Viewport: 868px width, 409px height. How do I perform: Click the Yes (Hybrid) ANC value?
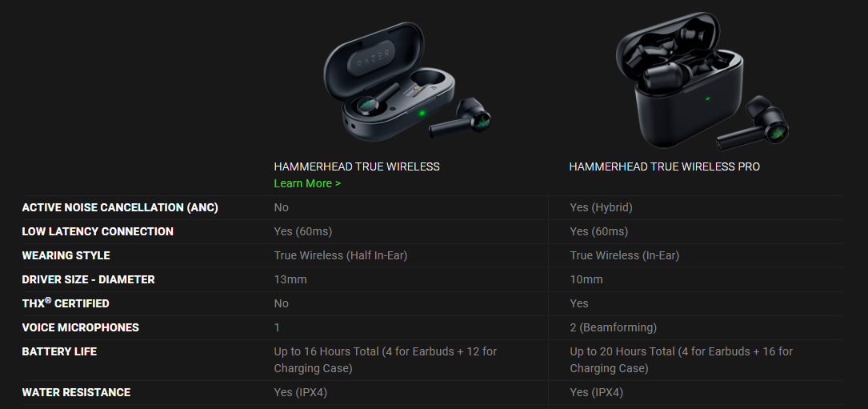coord(601,208)
